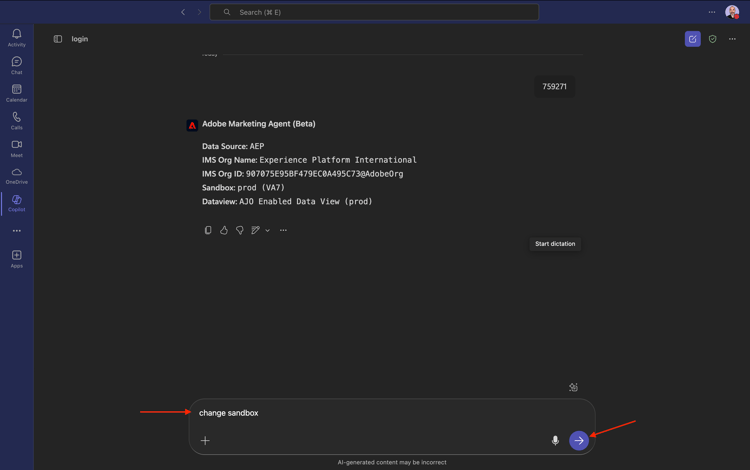Click the '759271' sent message

pyautogui.click(x=554, y=87)
